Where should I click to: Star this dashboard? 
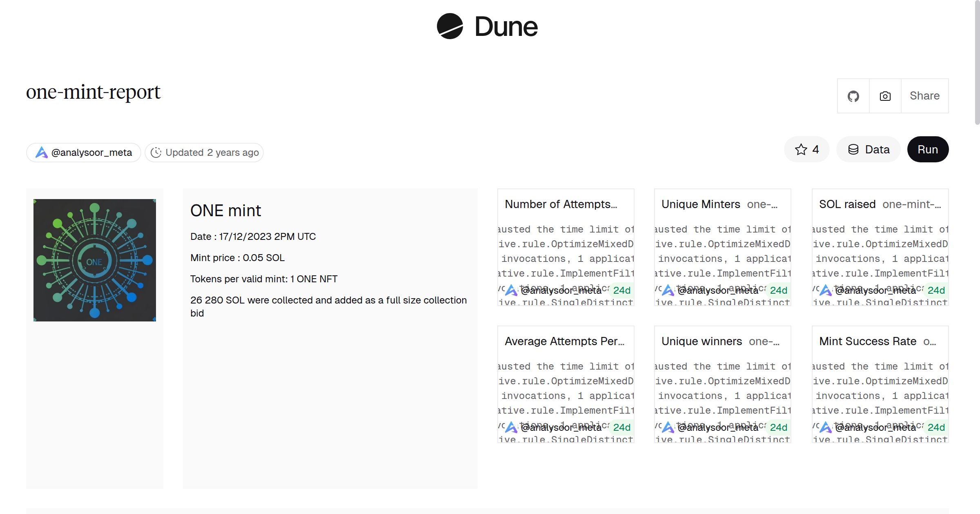point(806,149)
